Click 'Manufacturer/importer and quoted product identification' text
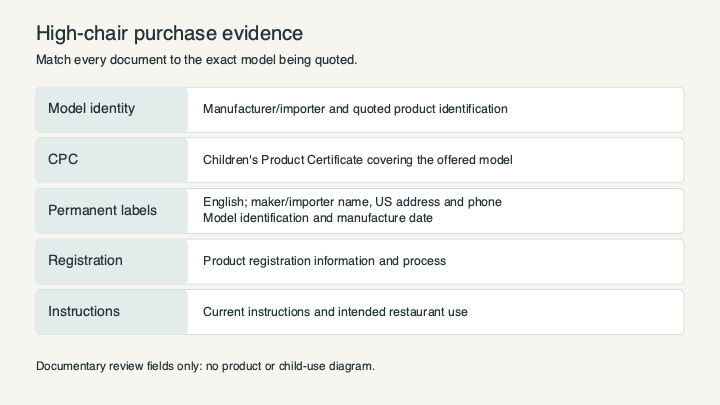The height and width of the screenshot is (405, 720). pos(355,109)
